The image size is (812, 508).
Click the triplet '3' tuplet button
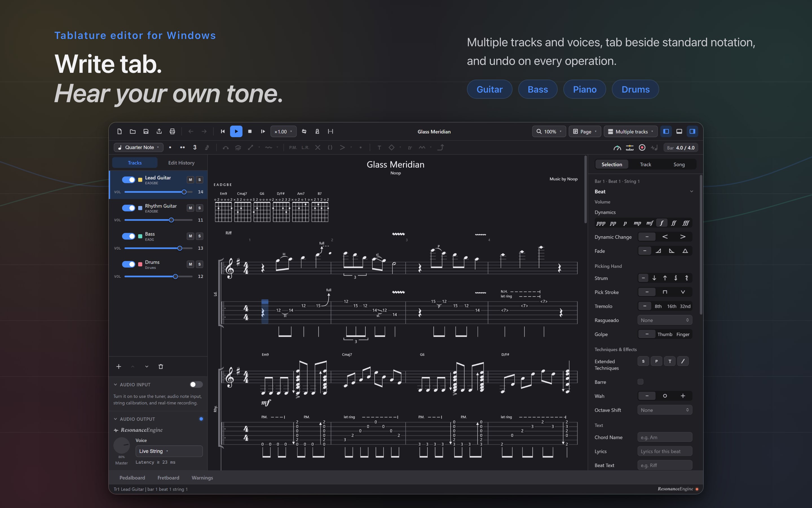coord(195,148)
